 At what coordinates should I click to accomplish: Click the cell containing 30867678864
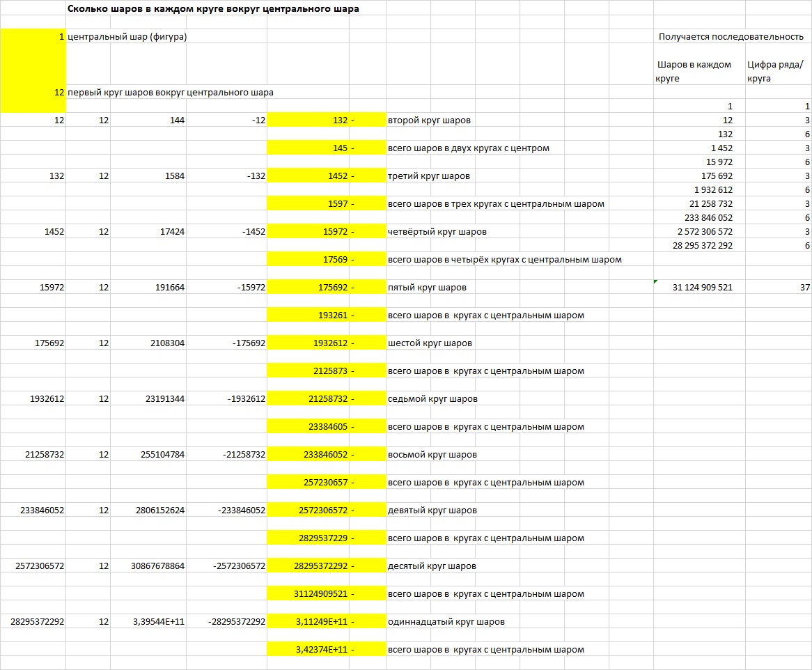point(148,566)
